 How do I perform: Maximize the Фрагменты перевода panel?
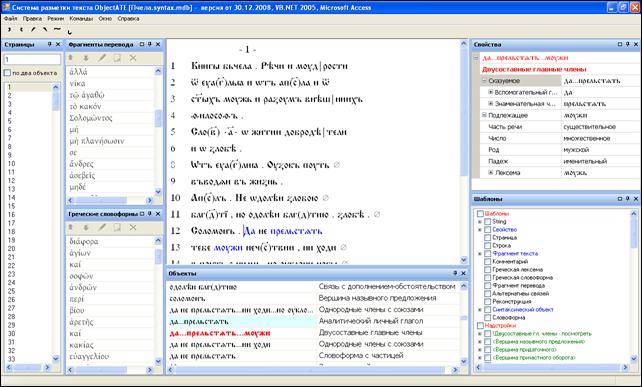pos(142,44)
